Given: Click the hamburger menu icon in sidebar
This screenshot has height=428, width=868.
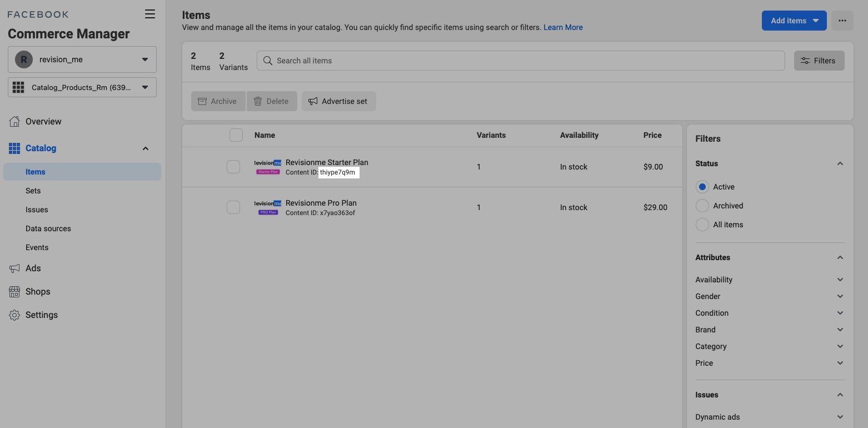Looking at the screenshot, I should 150,14.
